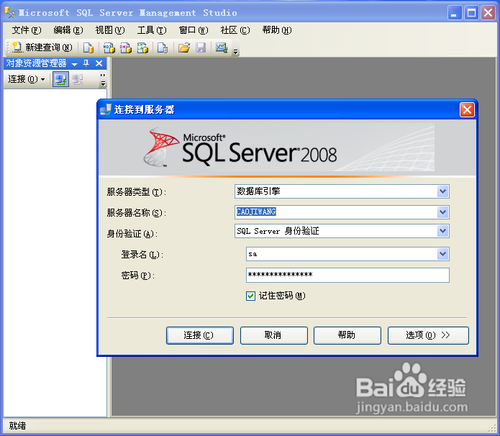Expand the Object Explorer toolbar overflow arrow
The height and width of the screenshot is (436, 500).
pyautogui.click(x=103, y=80)
